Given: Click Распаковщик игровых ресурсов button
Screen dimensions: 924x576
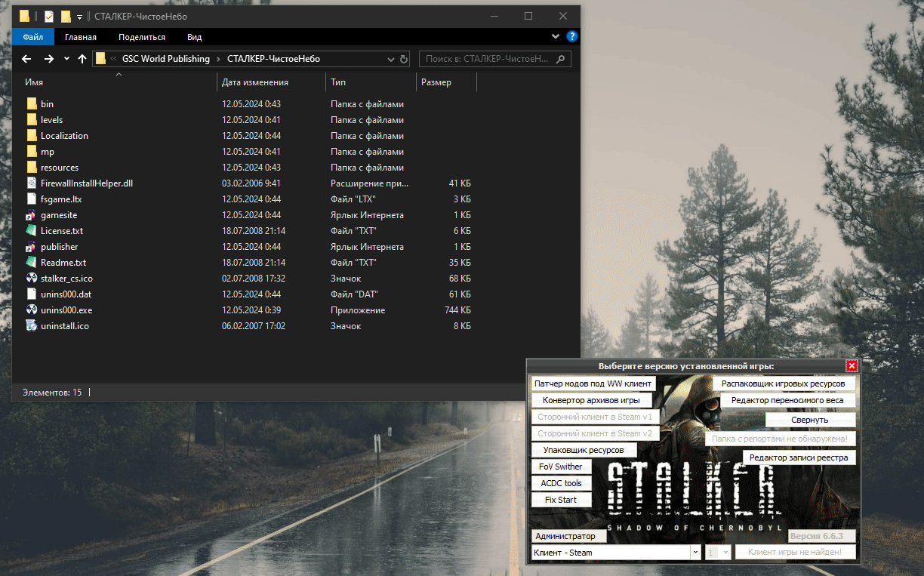Looking at the screenshot, I should point(784,383).
